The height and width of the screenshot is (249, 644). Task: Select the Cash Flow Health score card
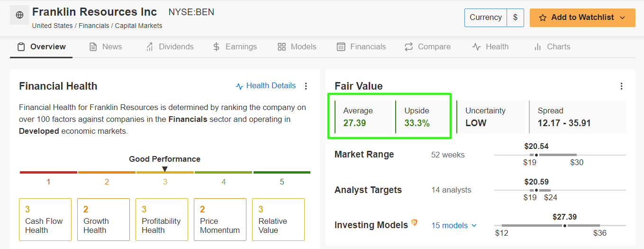(45, 220)
